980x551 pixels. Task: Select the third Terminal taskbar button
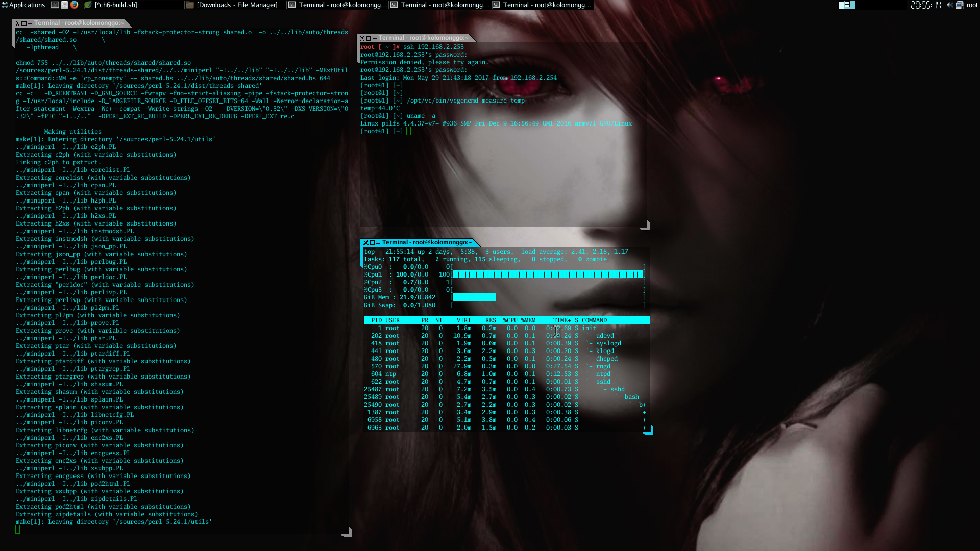pyautogui.click(x=542, y=5)
